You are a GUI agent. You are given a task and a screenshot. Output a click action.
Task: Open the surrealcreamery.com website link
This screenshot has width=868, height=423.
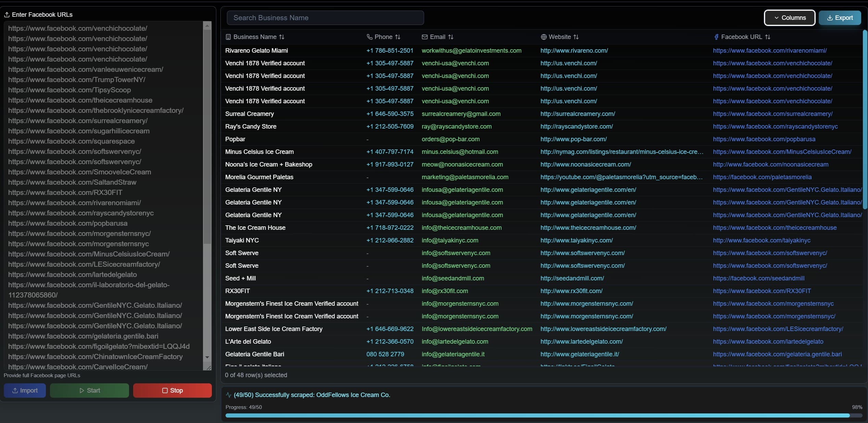pyautogui.click(x=577, y=114)
